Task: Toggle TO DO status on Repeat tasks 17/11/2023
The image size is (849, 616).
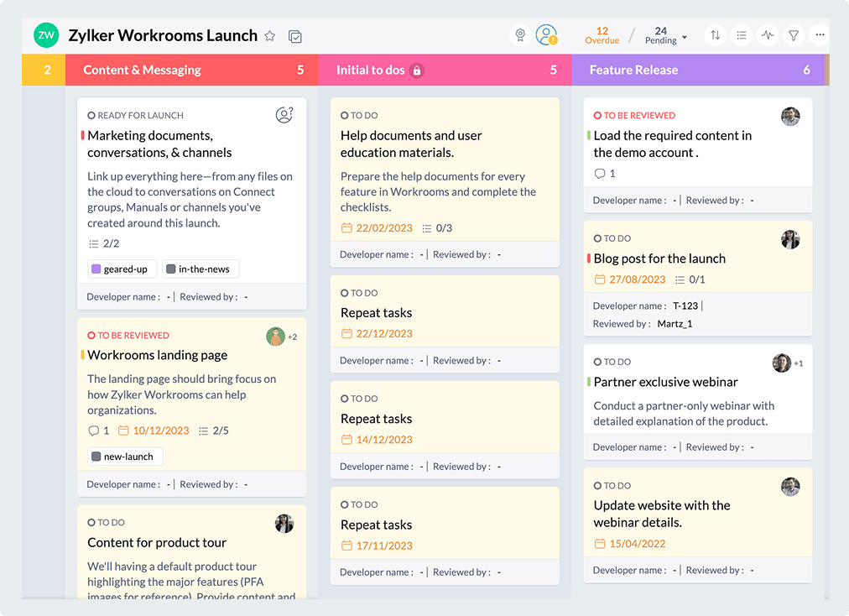Action: tap(344, 505)
